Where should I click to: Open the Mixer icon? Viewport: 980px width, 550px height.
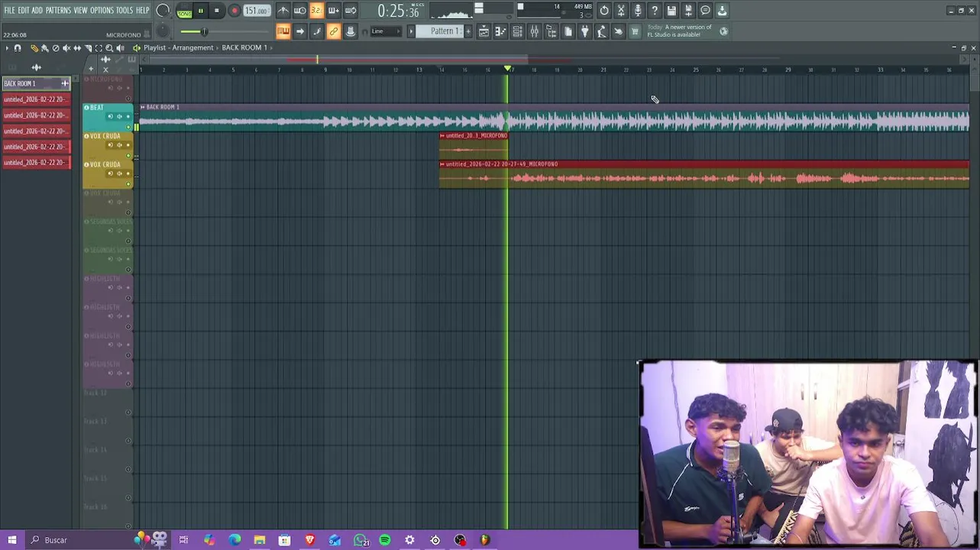pyautogui.click(x=534, y=31)
